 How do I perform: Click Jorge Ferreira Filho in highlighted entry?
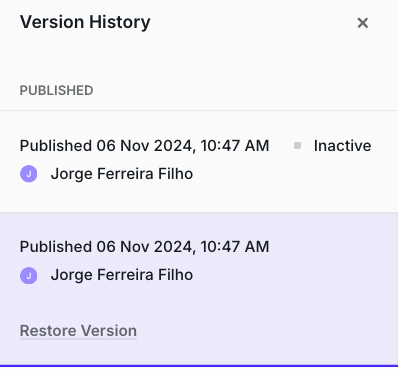pyautogui.click(x=122, y=275)
